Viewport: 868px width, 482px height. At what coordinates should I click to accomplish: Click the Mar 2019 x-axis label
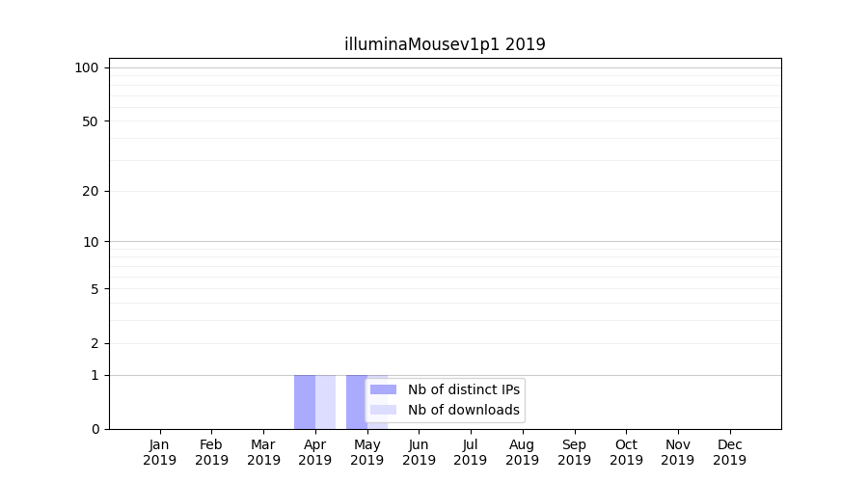[x=263, y=452]
